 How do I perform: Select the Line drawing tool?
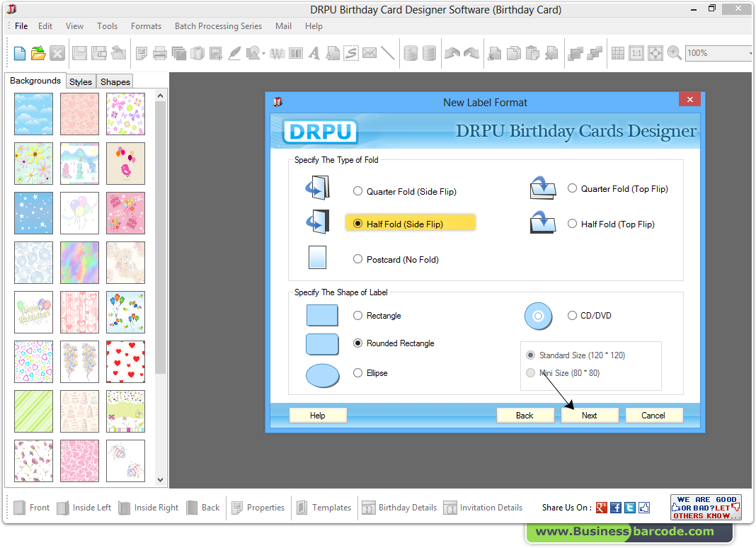[x=388, y=53]
